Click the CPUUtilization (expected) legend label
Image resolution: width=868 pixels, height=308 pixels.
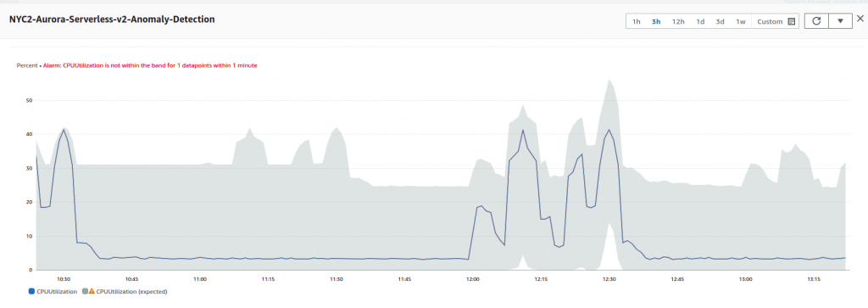point(131,291)
